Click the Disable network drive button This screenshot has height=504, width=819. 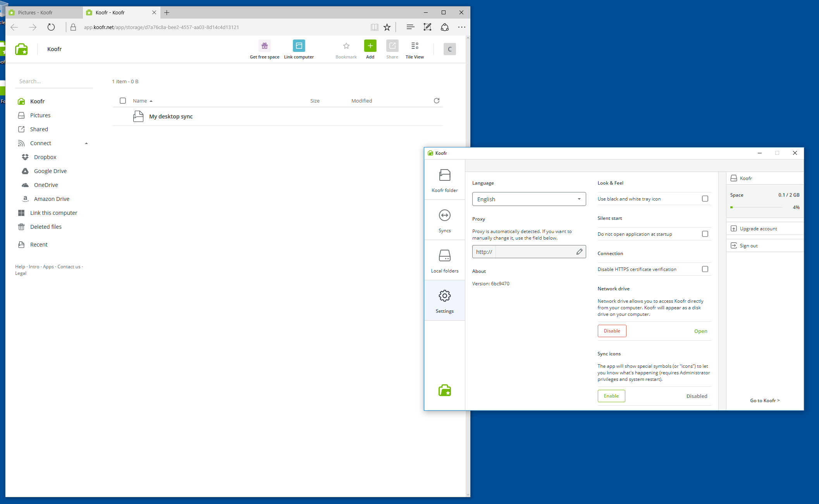(x=612, y=331)
